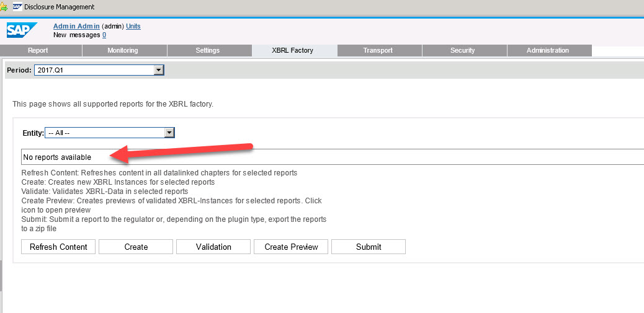The width and height of the screenshot is (644, 313).
Task: Click the 'Validate: Validates XBRL-Data' description line
Action: [105, 191]
